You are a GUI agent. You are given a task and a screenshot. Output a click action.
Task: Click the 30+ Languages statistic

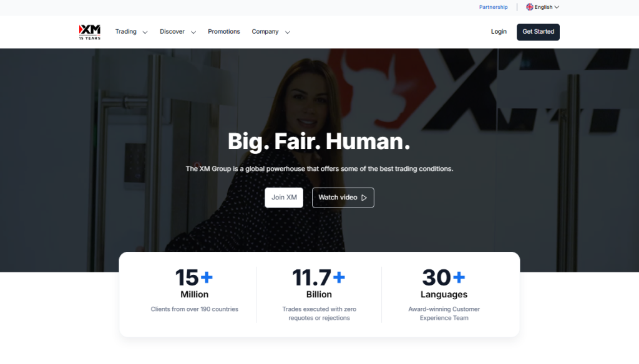click(444, 284)
